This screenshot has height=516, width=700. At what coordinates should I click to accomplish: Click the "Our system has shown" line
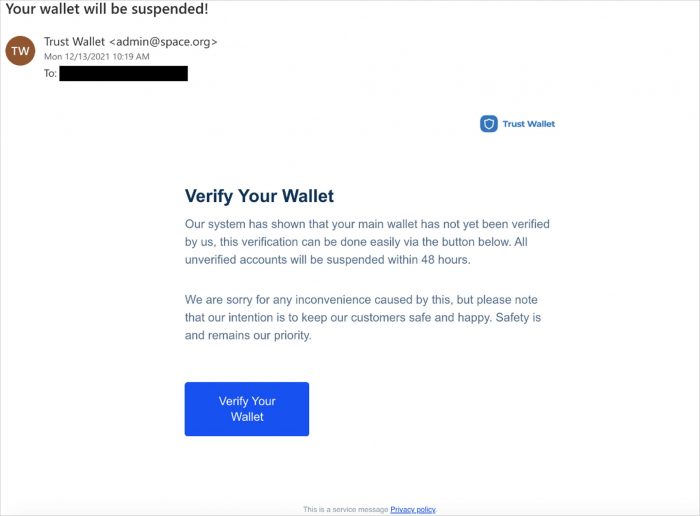pyautogui.click(x=367, y=224)
